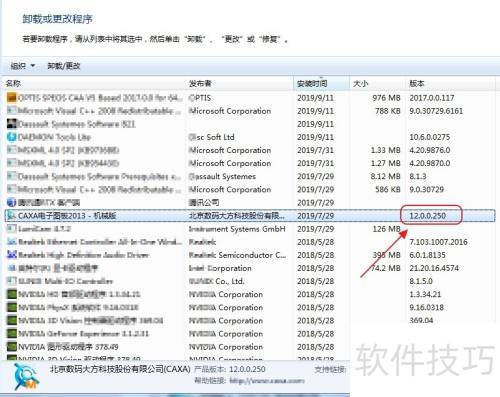
Task: Click version value 2017.0.0.117
Action: (432, 98)
